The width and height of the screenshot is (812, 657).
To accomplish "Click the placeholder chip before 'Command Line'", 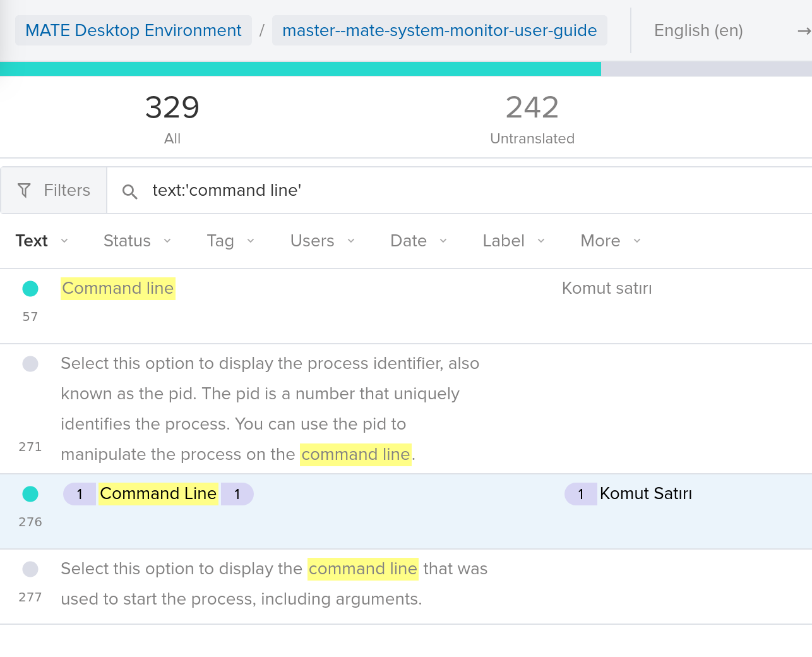I will pos(80,494).
